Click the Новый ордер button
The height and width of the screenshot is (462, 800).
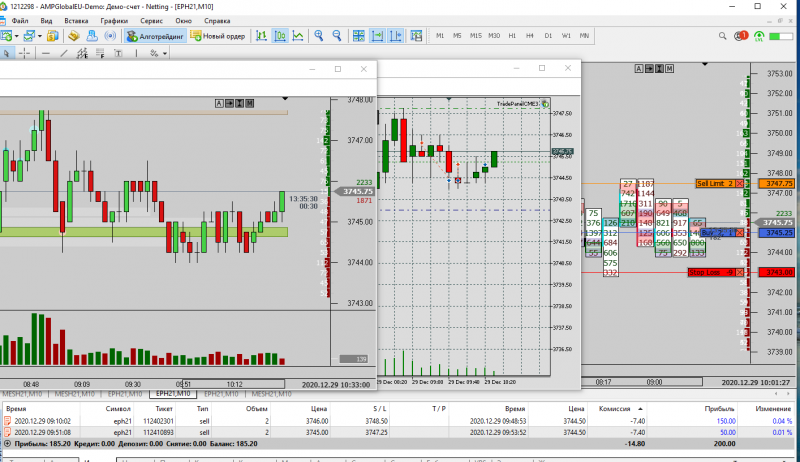pyautogui.click(x=217, y=36)
